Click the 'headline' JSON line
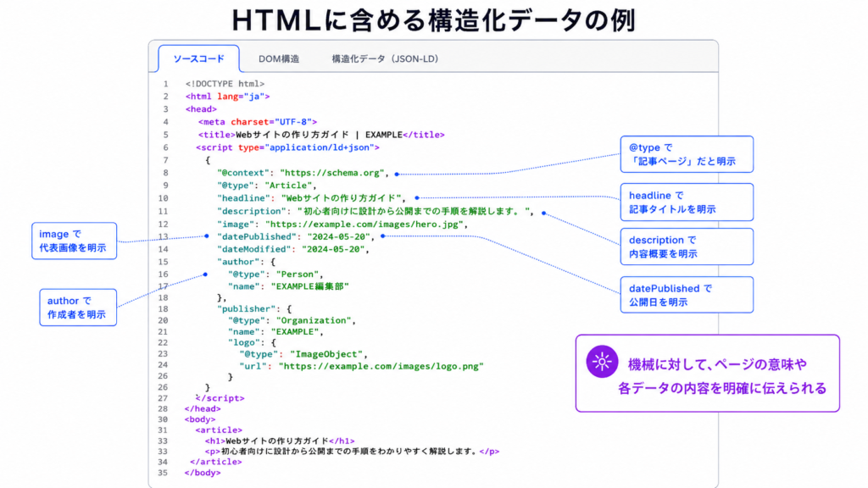Image resolution: width=868 pixels, height=488 pixels. (311, 198)
